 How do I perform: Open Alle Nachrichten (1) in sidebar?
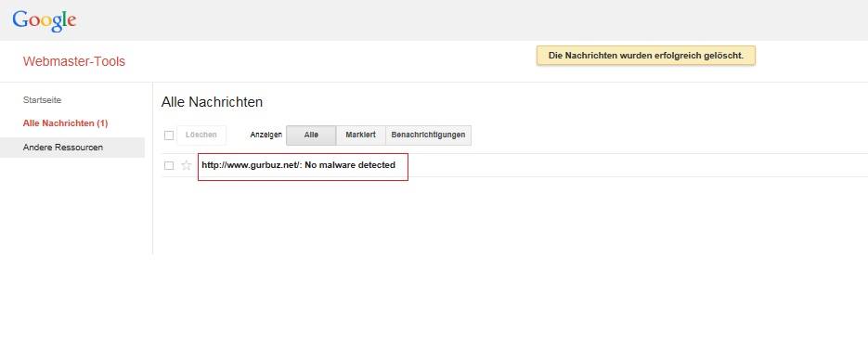pyautogui.click(x=65, y=123)
